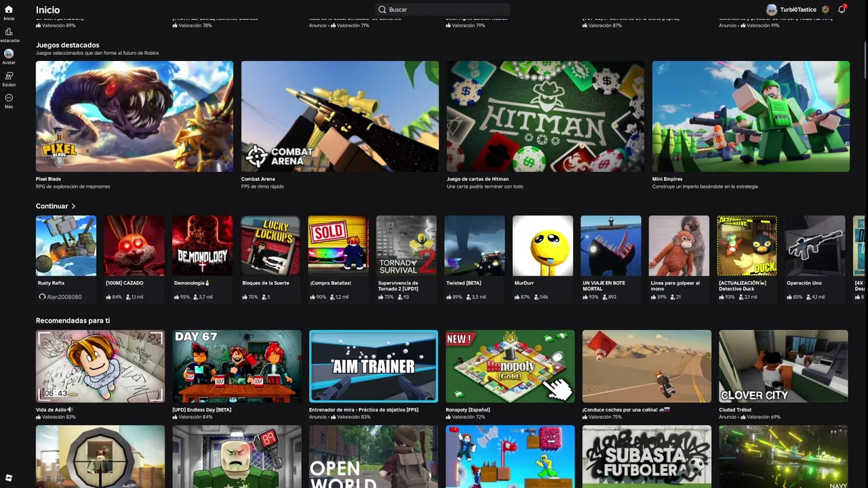The height and width of the screenshot is (488, 868).
Task: Open Vida de Asilo recommended game
Action: click(x=100, y=366)
